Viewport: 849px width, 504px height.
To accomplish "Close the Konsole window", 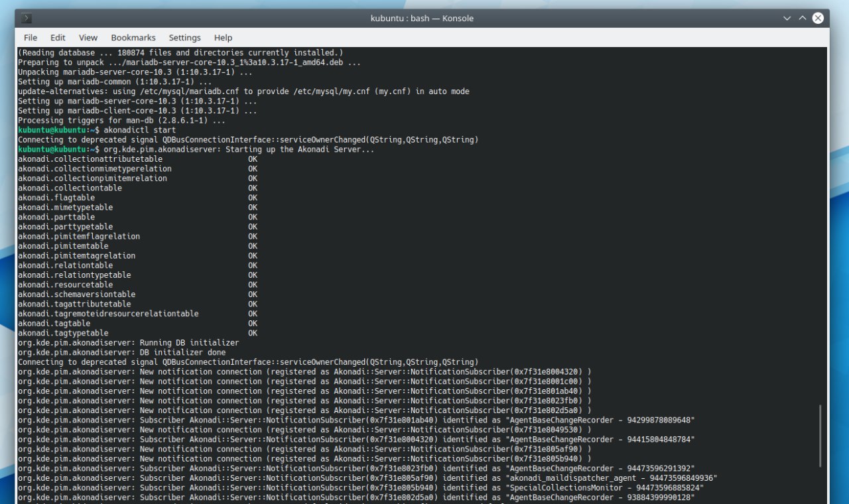I will (x=818, y=19).
